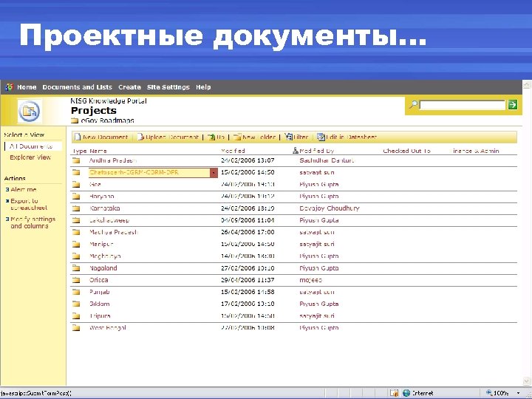Open the Lakshadweep folder

[109, 220]
